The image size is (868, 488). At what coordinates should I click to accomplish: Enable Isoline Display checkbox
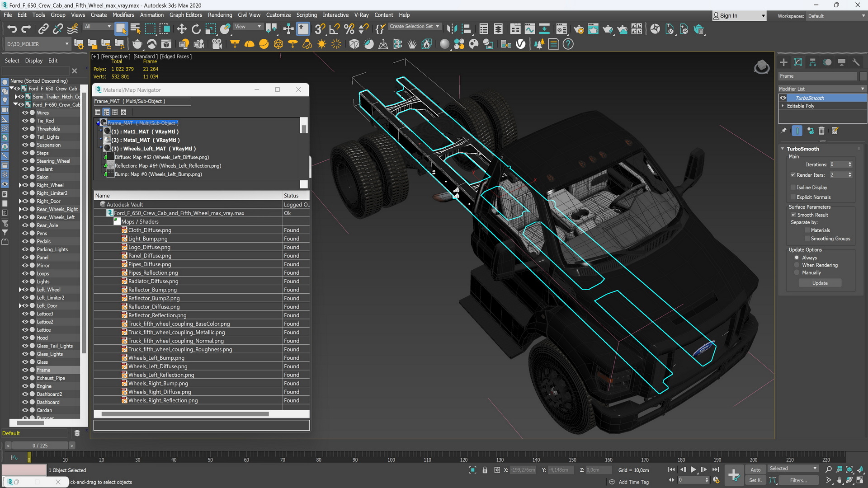pyautogui.click(x=793, y=188)
